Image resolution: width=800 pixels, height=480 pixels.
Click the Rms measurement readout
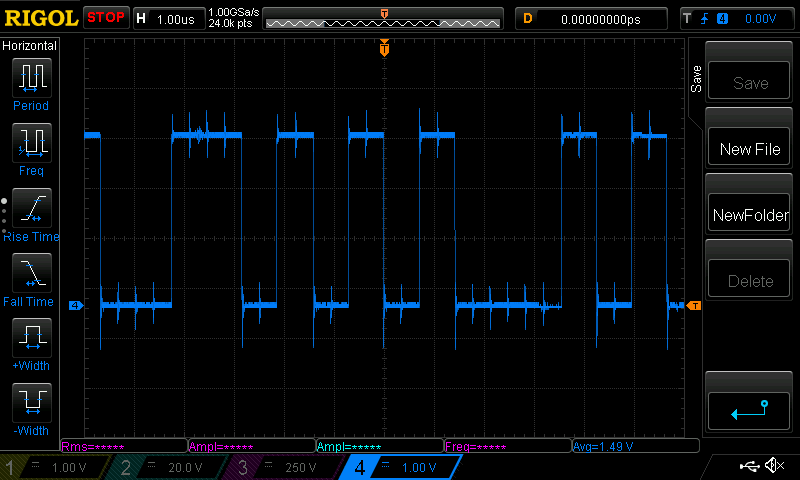pyautogui.click(x=124, y=446)
